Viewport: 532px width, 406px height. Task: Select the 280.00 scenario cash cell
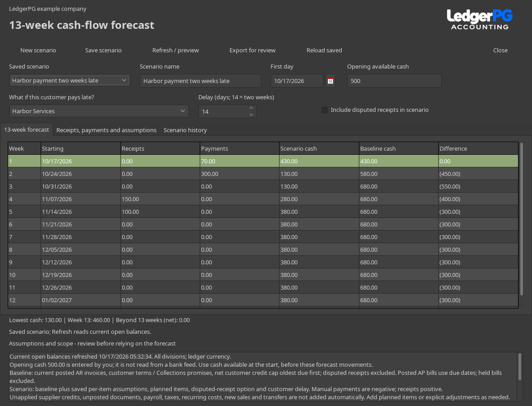tap(319, 199)
